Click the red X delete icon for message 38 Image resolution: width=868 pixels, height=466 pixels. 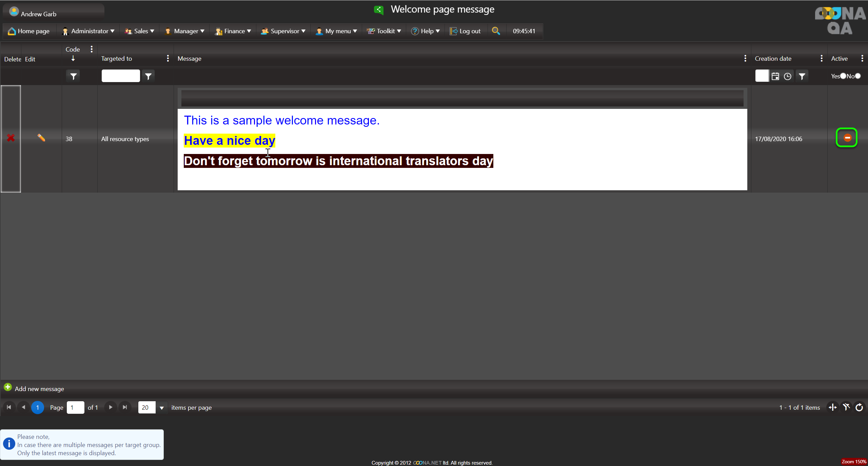11,138
